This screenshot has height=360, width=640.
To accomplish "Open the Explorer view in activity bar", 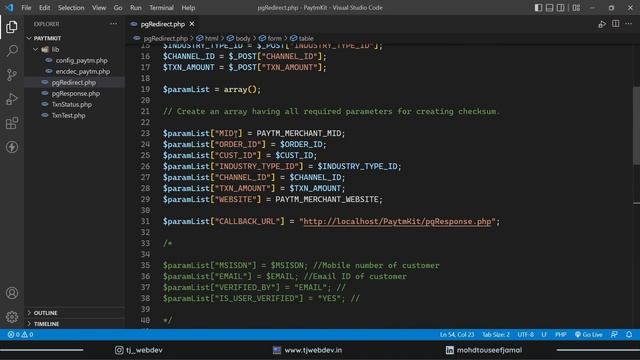I will 12,27.
